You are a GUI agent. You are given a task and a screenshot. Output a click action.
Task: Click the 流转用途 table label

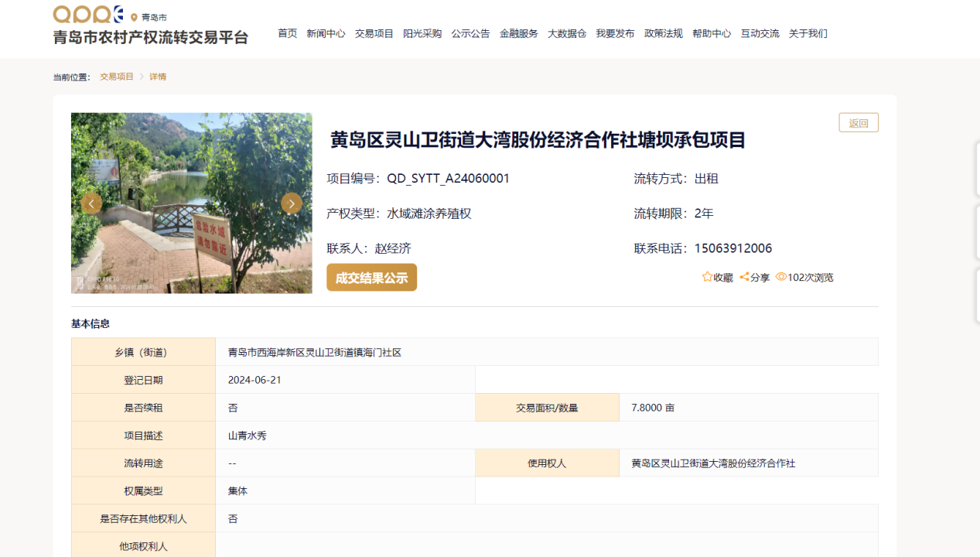[143, 463]
